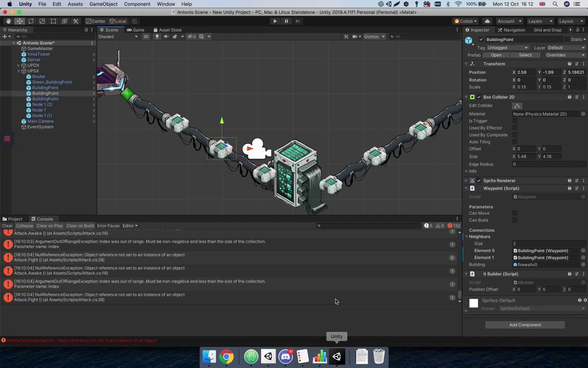Screen dimensions: 588x368
Task: Toggle BuildingPoint active checkbox
Action: (481, 39)
